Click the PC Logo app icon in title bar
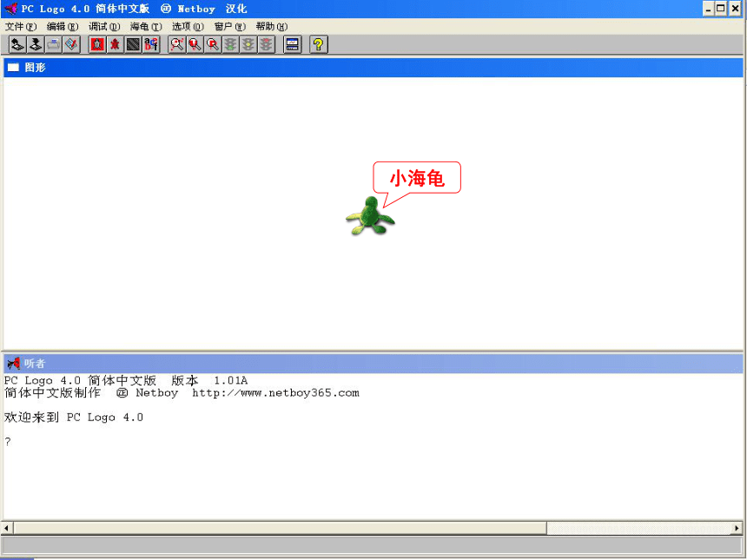 [x=10, y=9]
